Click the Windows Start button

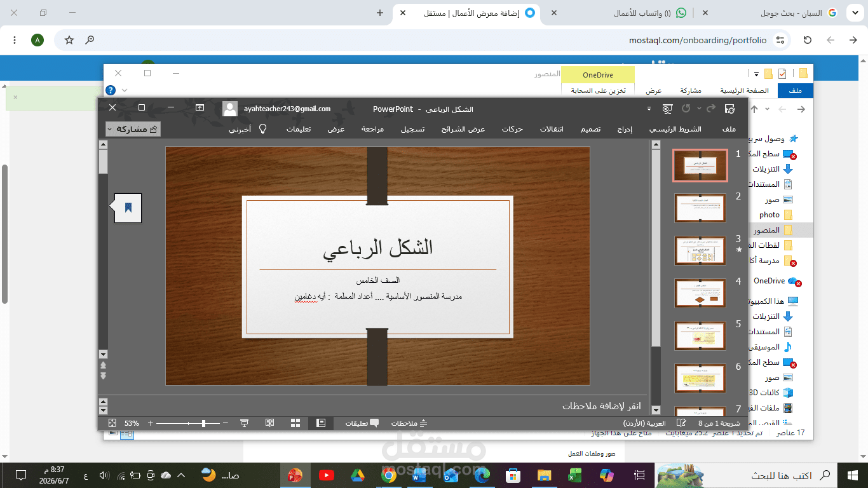point(853,475)
